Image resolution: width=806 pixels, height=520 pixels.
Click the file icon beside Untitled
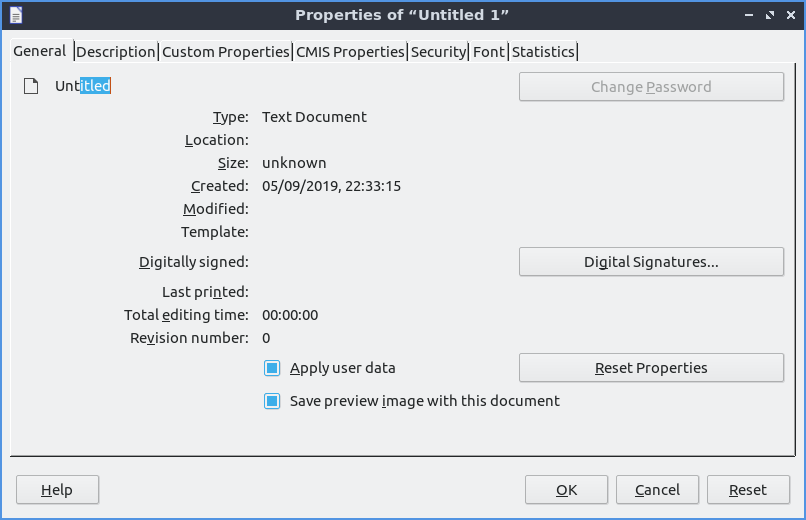(x=32, y=86)
